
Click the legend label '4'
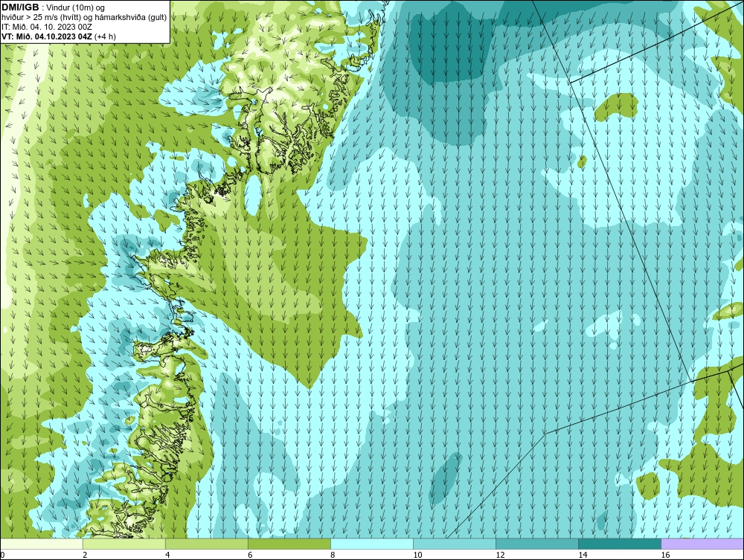[x=167, y=555]
